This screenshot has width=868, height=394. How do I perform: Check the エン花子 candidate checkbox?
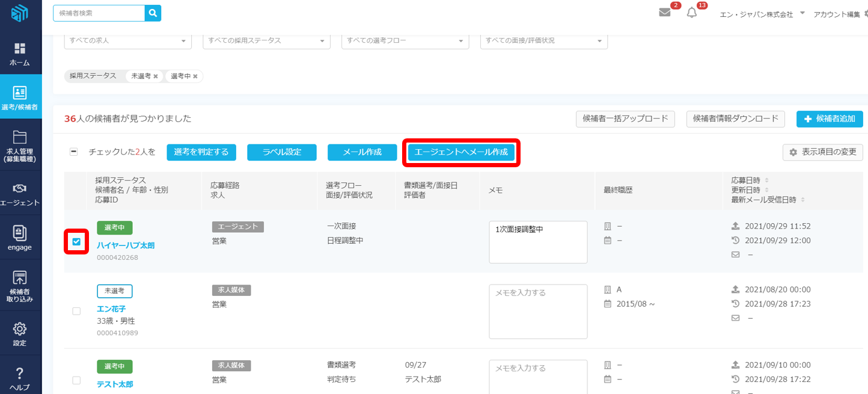(x=76, y=311)
